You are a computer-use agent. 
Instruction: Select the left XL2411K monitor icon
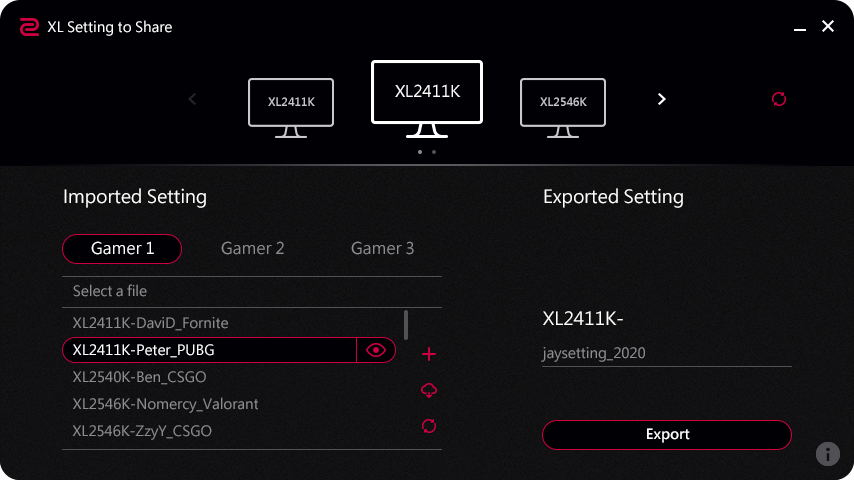click(x=291, y=104)
